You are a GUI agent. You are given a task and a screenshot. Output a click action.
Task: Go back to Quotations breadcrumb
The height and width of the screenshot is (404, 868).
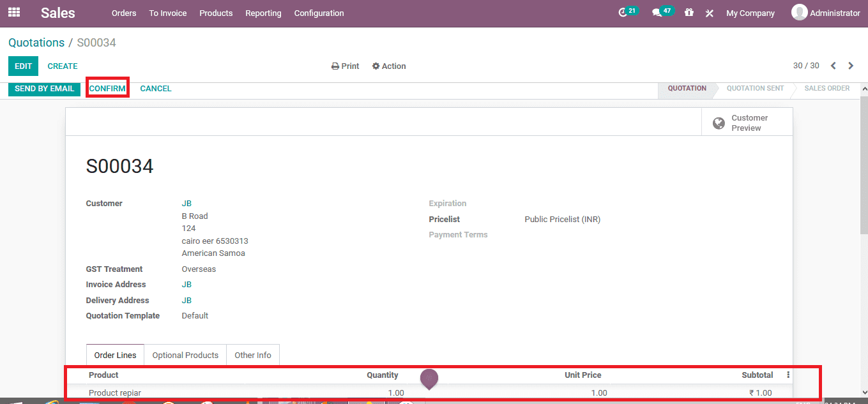[36, 43]
